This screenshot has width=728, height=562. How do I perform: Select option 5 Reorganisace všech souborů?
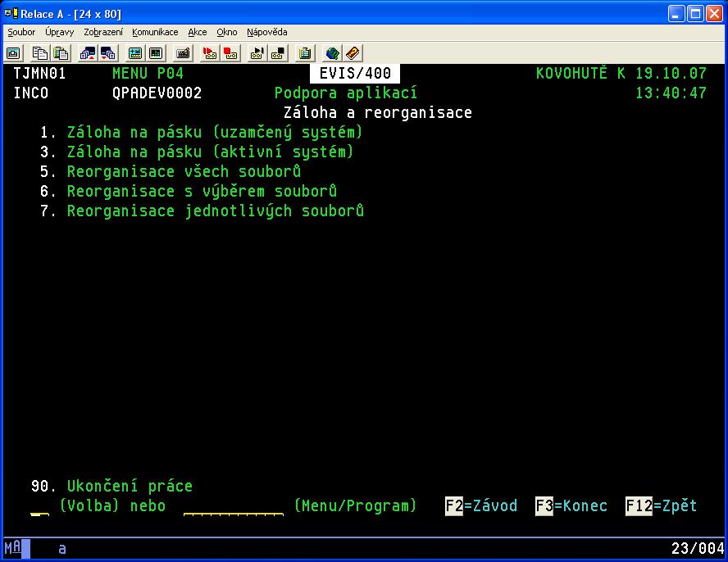click(x=170, y=172)
